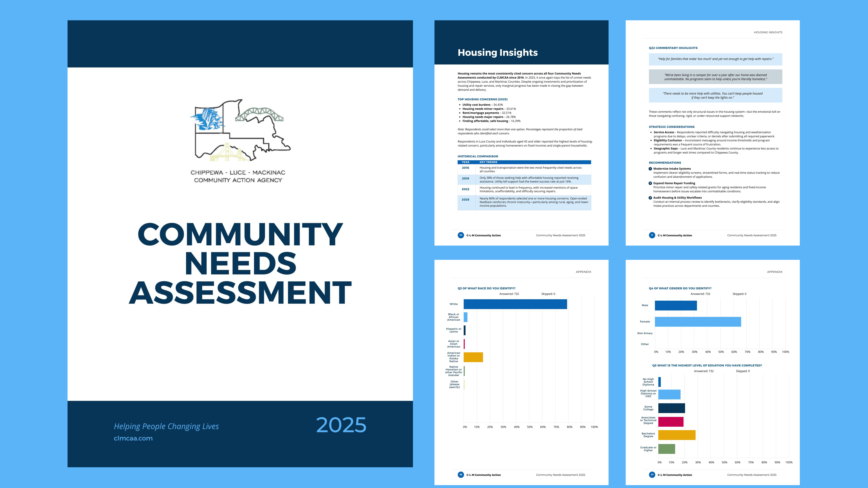Click the page 26 number badge
The height and width of the screenshot is (488, 868).
point(461,474)
